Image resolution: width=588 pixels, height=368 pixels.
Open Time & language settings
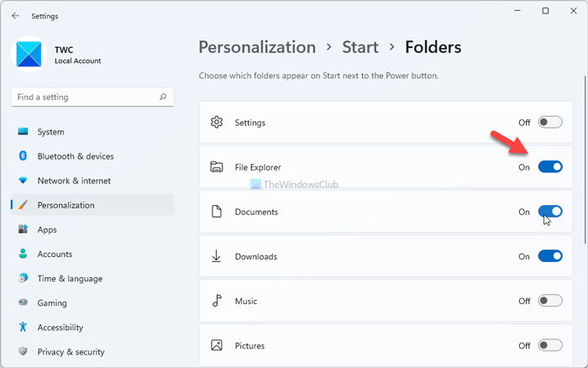(70, 279)
